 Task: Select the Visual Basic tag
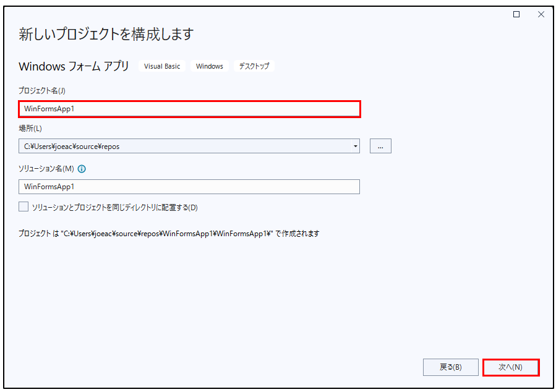[162, 66]
